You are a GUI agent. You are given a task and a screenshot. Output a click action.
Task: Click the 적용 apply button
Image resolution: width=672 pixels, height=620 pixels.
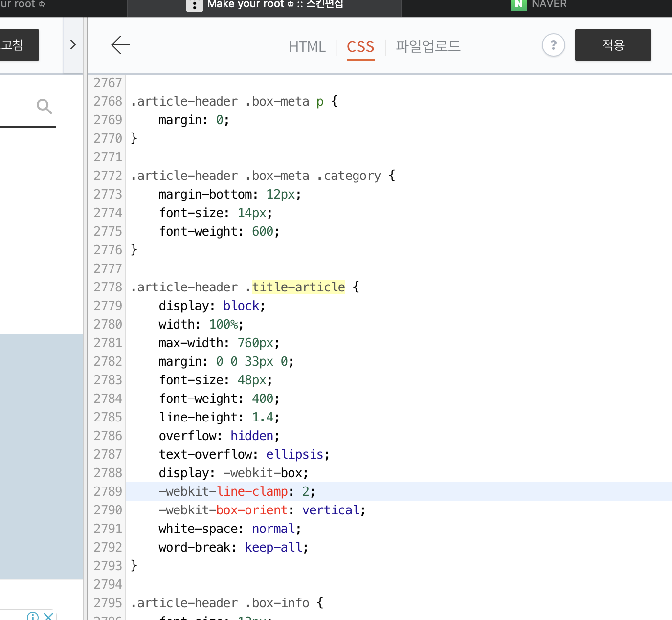point(613,45)
